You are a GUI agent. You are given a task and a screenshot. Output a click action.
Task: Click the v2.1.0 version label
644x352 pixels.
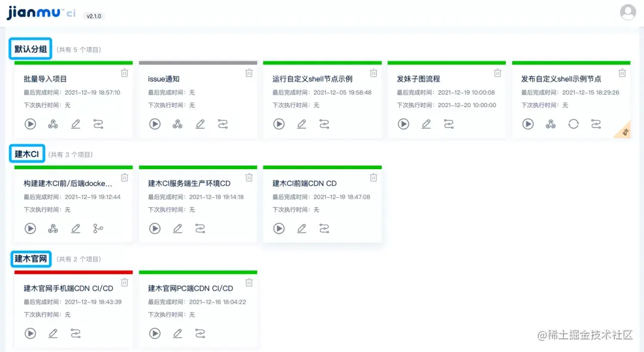click(x=92, y=16)
